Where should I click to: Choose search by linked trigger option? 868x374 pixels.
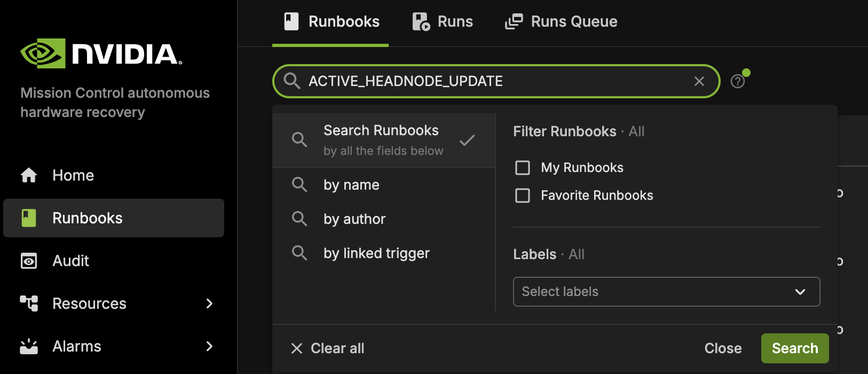click(384, 253)
